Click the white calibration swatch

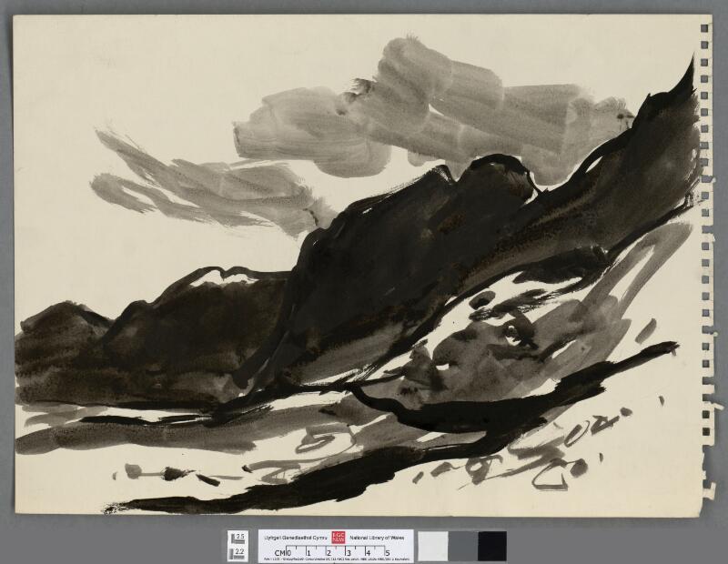point(433,547)
